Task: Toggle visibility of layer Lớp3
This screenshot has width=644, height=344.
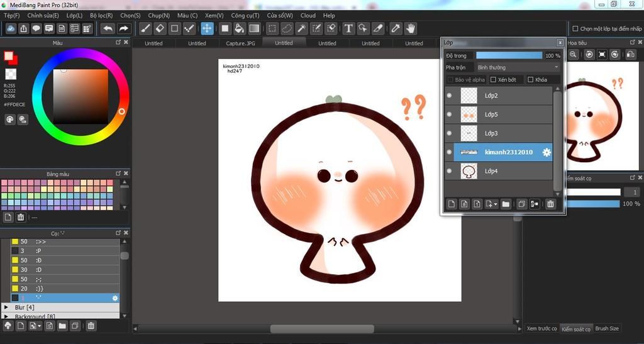Action: (449, 133)
